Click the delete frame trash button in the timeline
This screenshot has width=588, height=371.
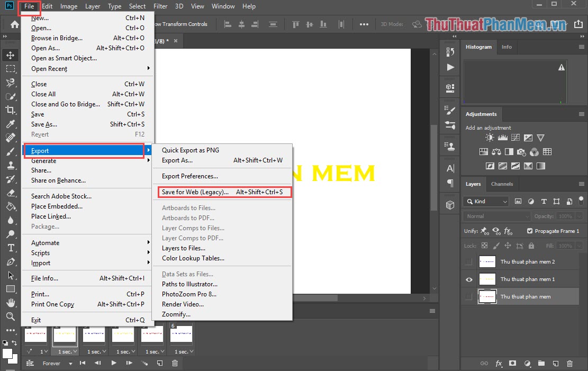click(x=175, y=363)
